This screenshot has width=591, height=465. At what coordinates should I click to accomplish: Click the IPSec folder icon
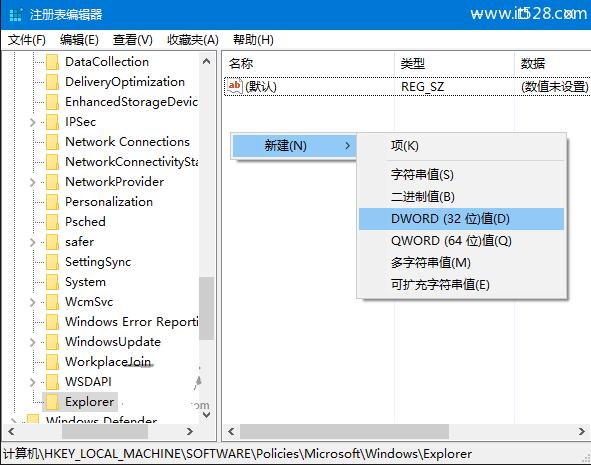pyautogui.click(x=52, y=122)
